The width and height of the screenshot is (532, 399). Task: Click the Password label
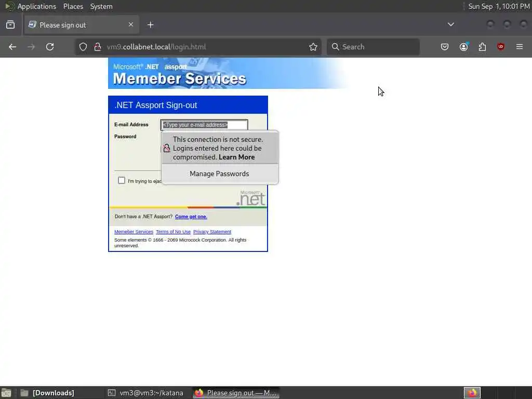(x=125, y=137)
